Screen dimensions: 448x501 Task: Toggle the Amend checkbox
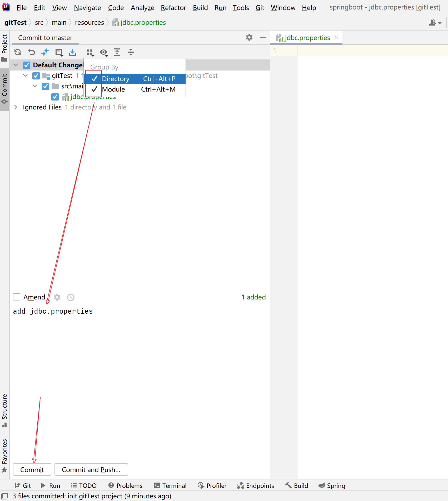tap(17, 297)
